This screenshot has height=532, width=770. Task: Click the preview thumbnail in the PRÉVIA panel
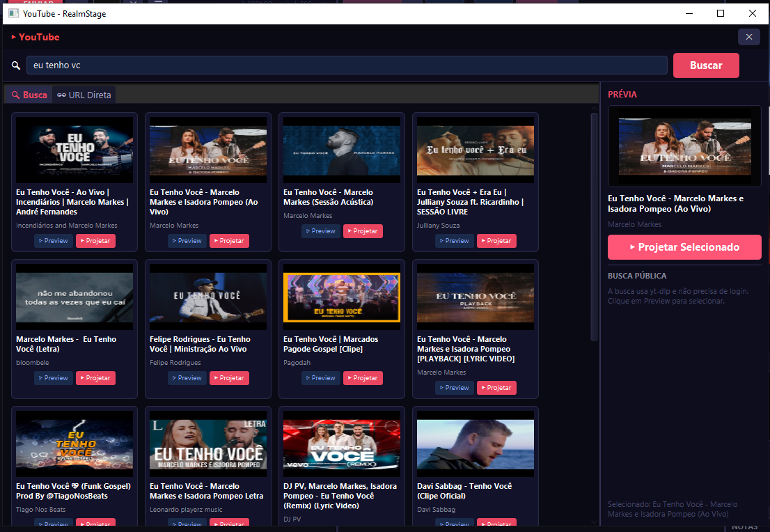pos(684,146)
